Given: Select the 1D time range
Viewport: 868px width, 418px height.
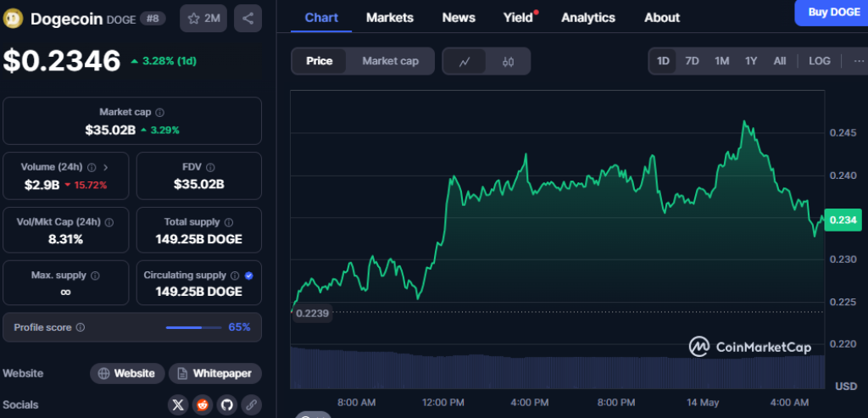Looking at the screenshot, I should pyautogui.click(x=663, y=61).
